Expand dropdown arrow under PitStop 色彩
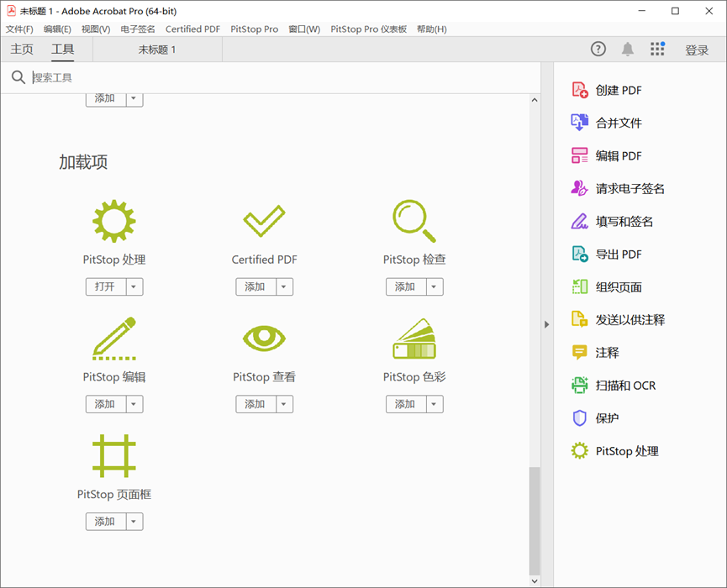The width and height of the screenshot is (727, 588). pyautogui.click(x=435, y=404)
